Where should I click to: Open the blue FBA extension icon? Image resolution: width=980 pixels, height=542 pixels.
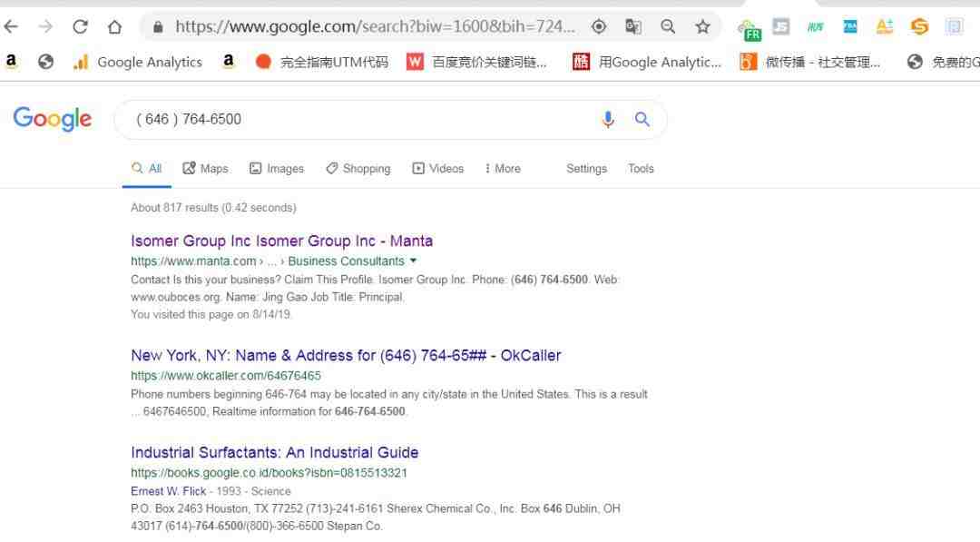pos(850,26)
